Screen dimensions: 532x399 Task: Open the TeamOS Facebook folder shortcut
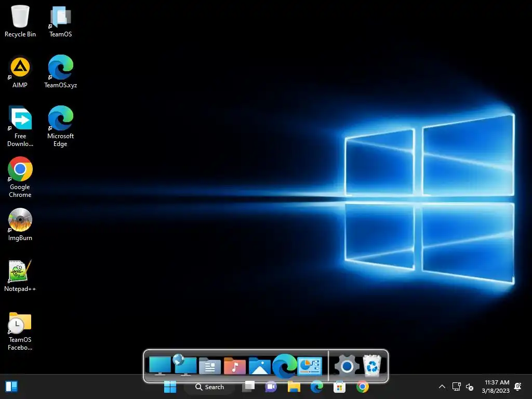[x=20, y=331]
